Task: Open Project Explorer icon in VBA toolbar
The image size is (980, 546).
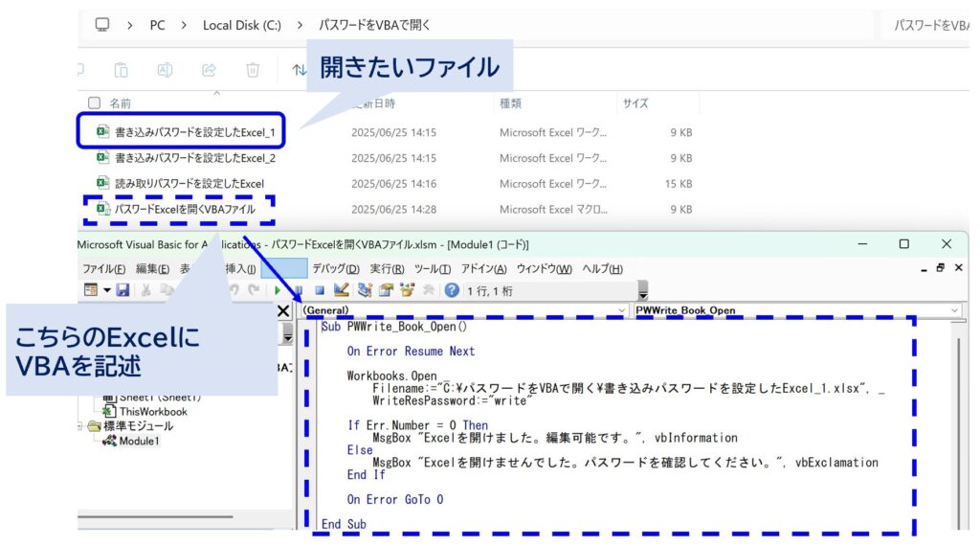Action: [365, 290]
